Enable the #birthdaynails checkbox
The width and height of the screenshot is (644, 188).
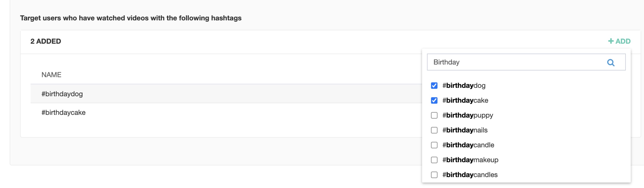tap(434, 130)
